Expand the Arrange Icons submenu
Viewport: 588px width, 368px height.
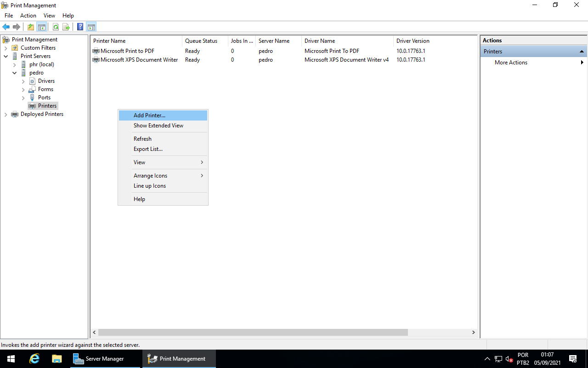(x=151, y=176)
